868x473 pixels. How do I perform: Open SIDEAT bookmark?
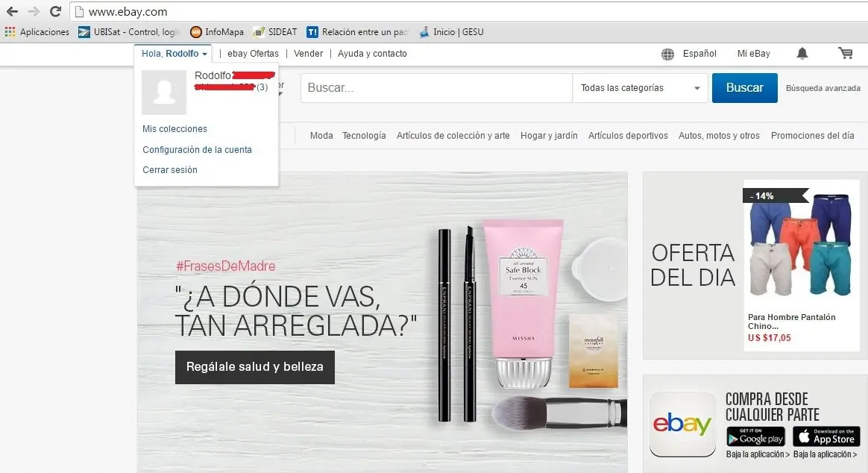tap(275, 32)
